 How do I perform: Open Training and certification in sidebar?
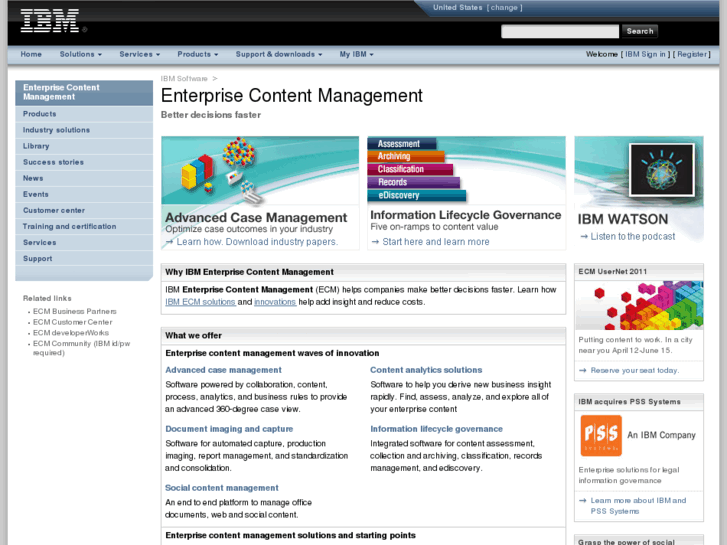point(84,226)
